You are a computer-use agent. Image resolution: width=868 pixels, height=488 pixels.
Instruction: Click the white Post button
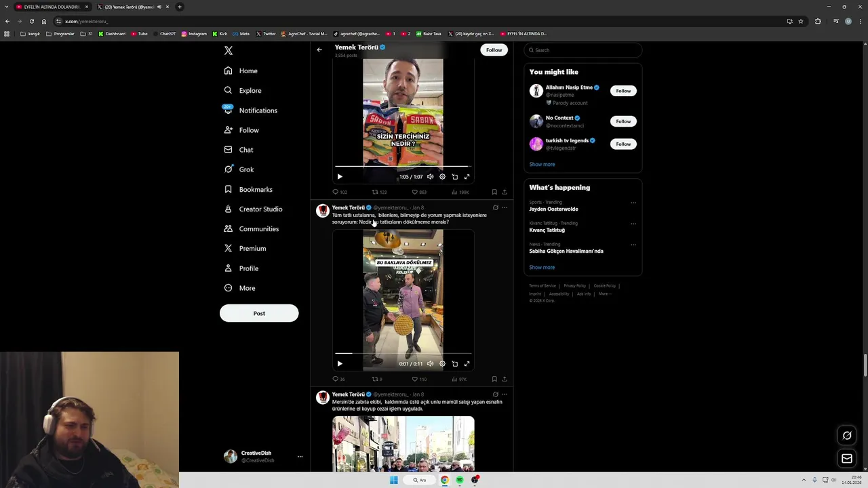pos(259,313)
